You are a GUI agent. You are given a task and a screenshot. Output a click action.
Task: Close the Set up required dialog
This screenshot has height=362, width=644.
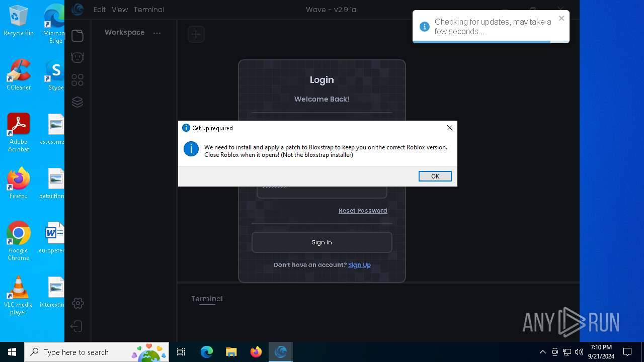tap(450, 128)
